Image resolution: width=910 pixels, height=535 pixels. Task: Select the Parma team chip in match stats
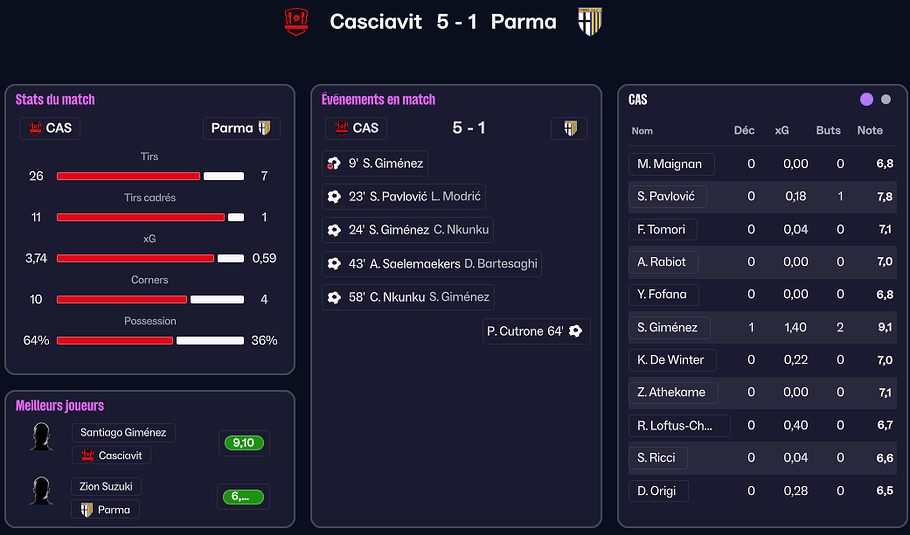pos(241,128)
